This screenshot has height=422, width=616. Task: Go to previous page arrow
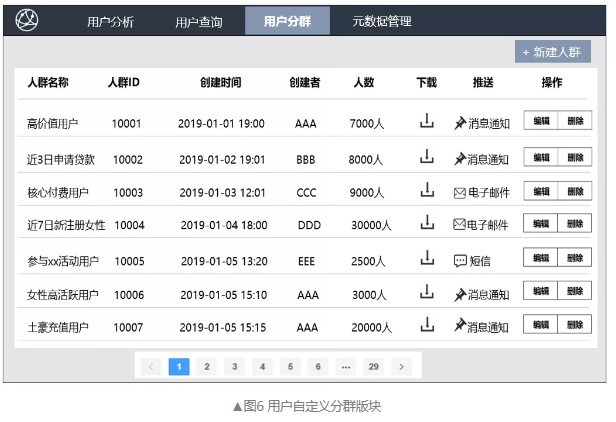point(151,367)
